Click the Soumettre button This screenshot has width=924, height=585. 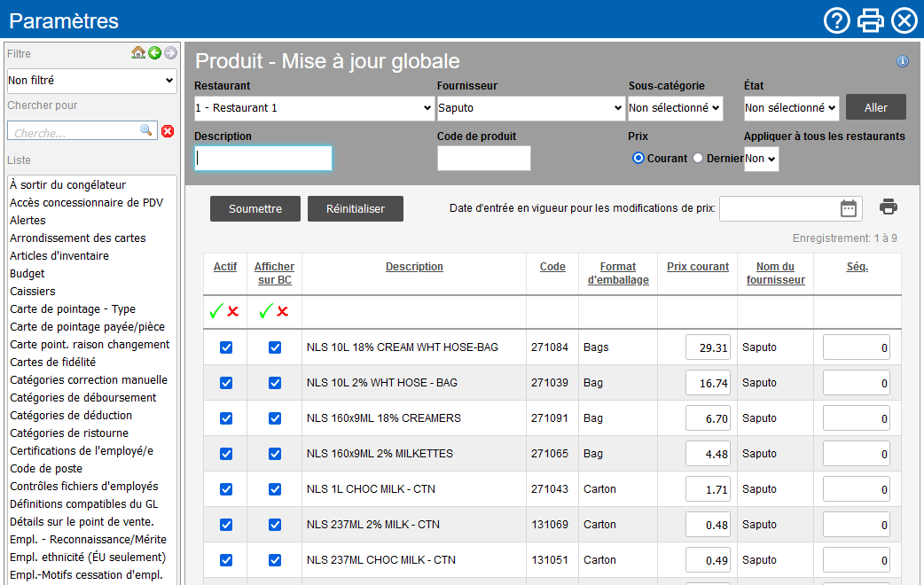[x=255, y=209]
